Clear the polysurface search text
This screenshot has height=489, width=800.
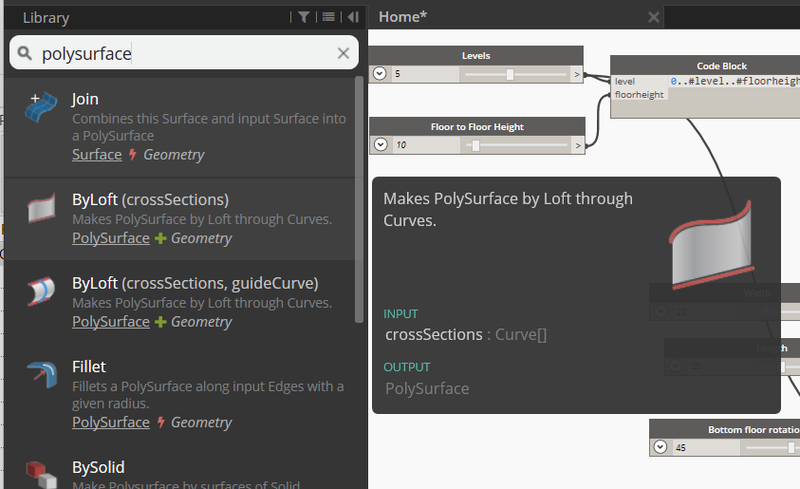(343, 53)
